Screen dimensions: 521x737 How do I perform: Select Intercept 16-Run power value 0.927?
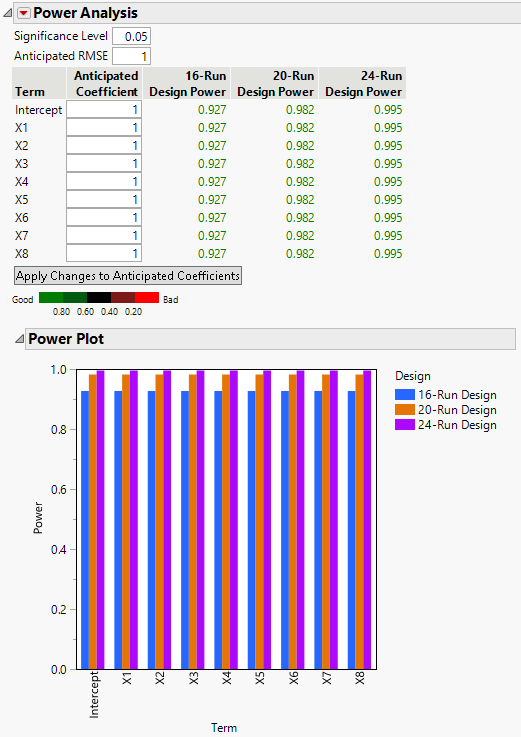212,110
